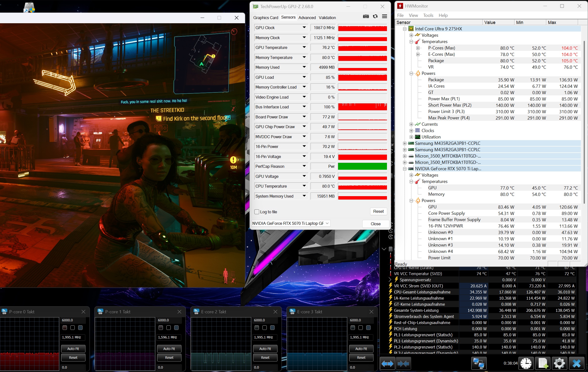Click the HWiNFO collapse columns arrows icon
The image size is (588, 372).
coord(403,364)
